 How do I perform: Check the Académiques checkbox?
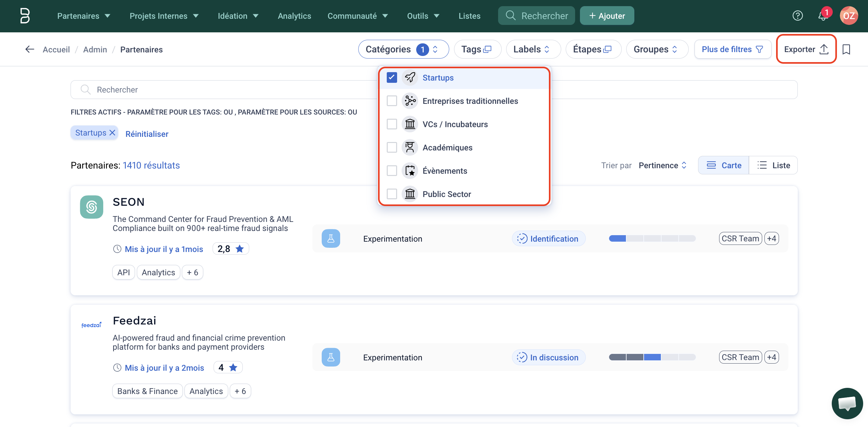[x=392, y=147]
